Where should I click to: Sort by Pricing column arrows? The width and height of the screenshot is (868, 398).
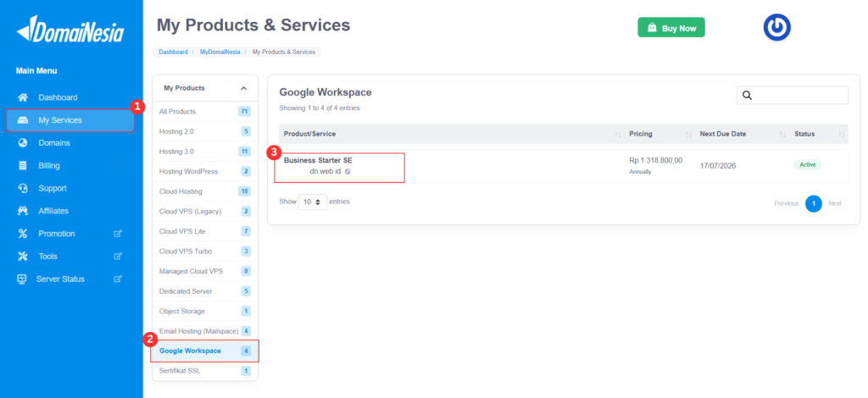tap(688, 135)
